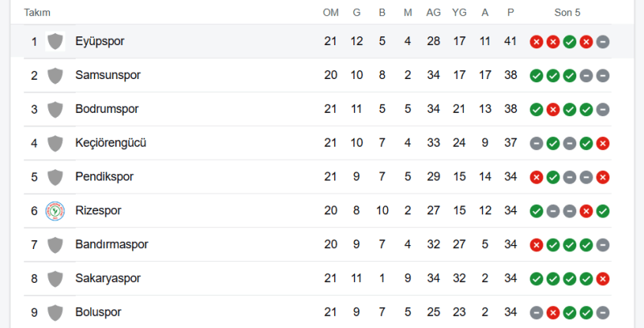The image size is (644, 328).
Task: Click the Son 5 column header
Action: 568,13
